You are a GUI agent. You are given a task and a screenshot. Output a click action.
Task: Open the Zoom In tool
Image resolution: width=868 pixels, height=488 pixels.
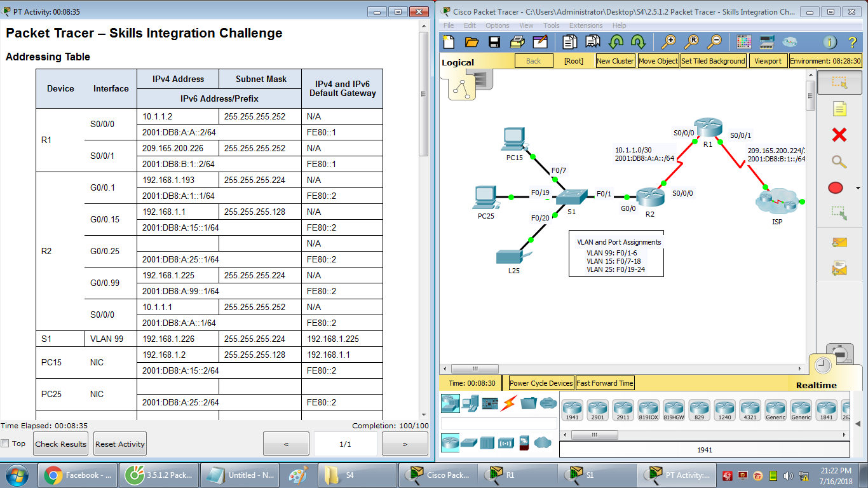pyautogui.click(x=669, y=41)
